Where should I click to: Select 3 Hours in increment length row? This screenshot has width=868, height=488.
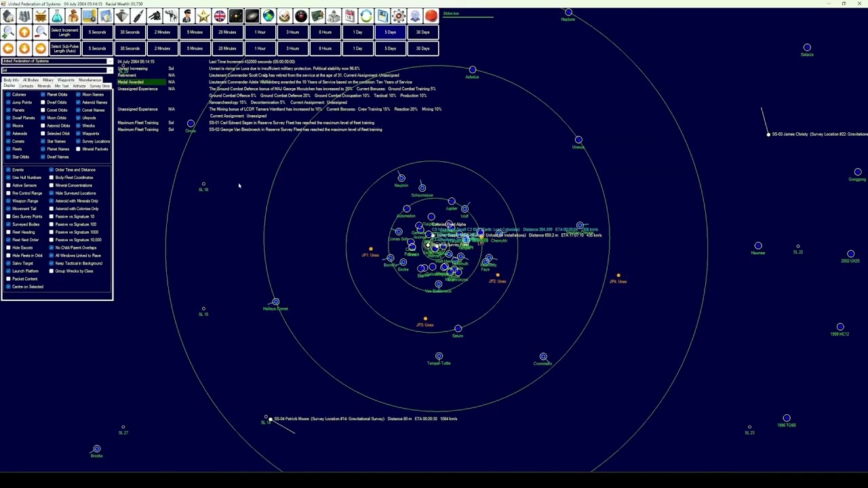pos(292,32)
